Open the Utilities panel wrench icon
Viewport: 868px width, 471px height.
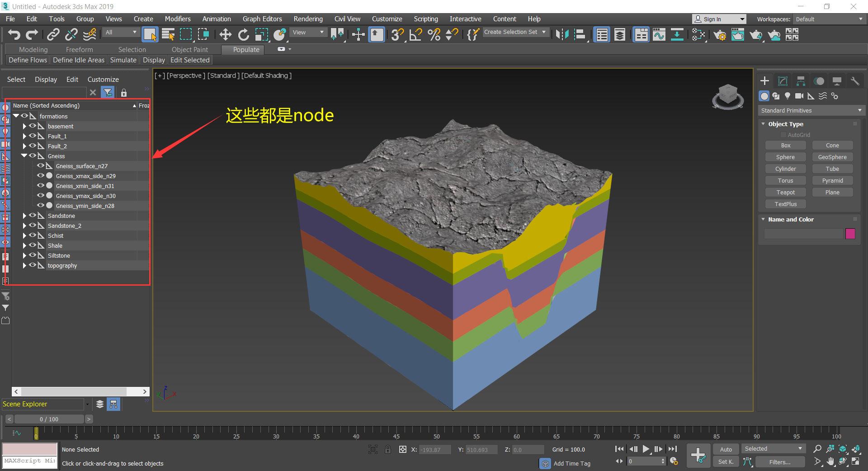tap(854, 81)
